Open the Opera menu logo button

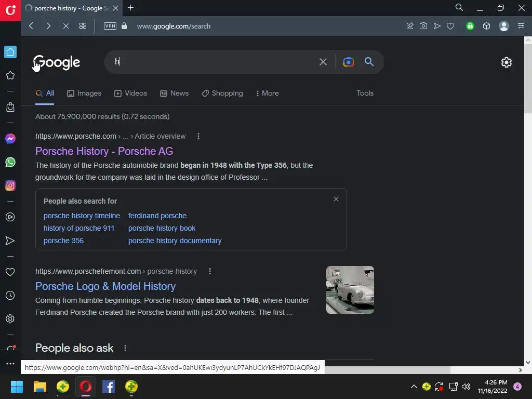tap(10, 10)
